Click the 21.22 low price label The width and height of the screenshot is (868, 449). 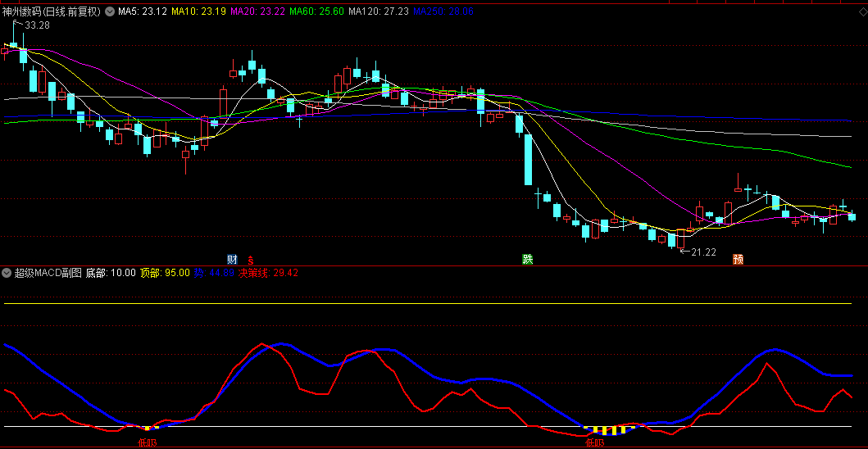[x=703, y=252]
